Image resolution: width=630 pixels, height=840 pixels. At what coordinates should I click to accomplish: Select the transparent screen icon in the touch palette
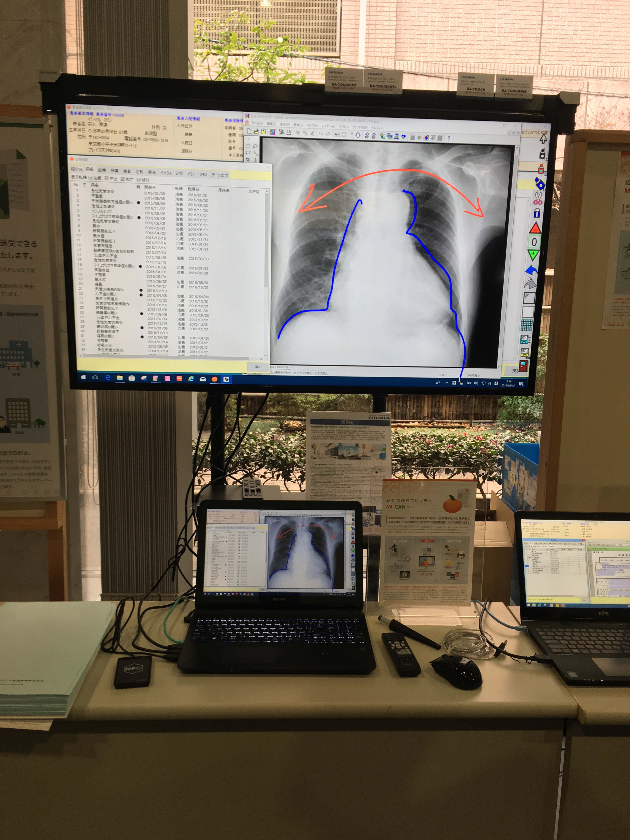529,298
